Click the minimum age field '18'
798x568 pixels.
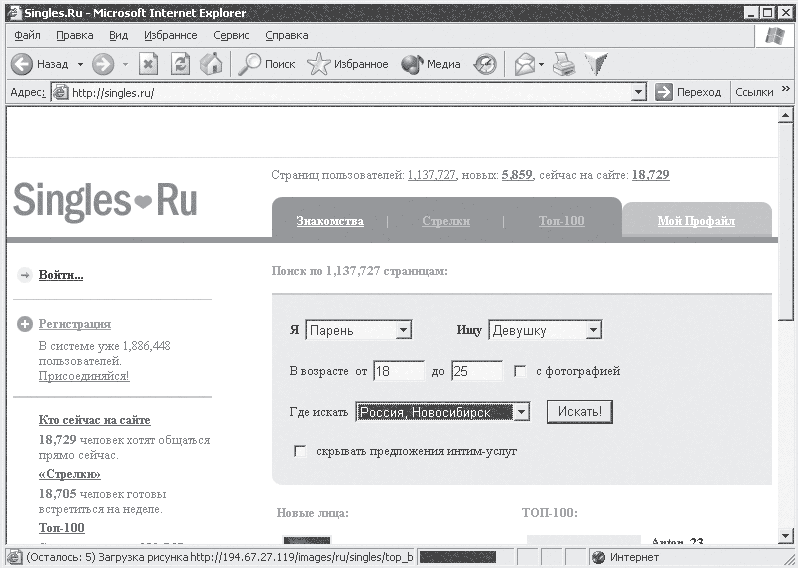pyautogui.click(x=399, y=371)
